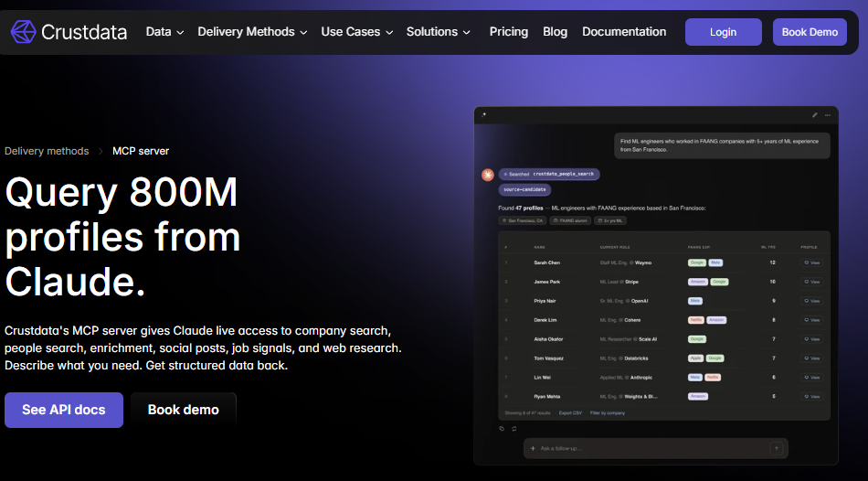Click the Ask a follow-up input field
This screenshot has width=868, height=481.
click(655, 448)
